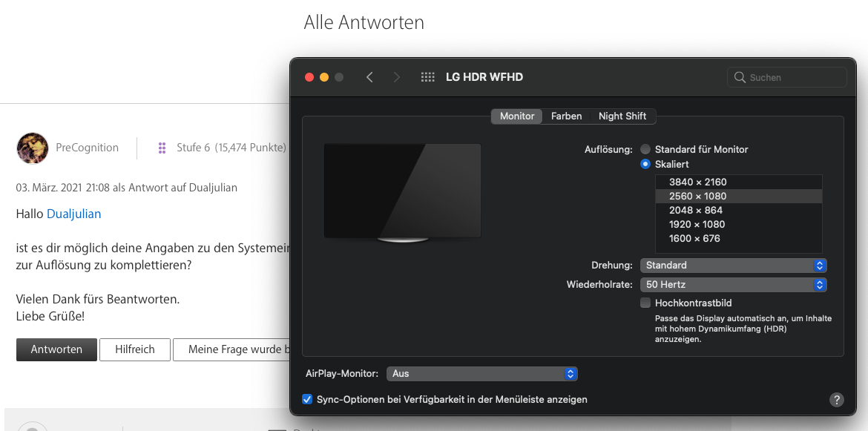Click the Antworten button in the forum
This screenshot has width=868, height=431.
click(x=56, y=349)
